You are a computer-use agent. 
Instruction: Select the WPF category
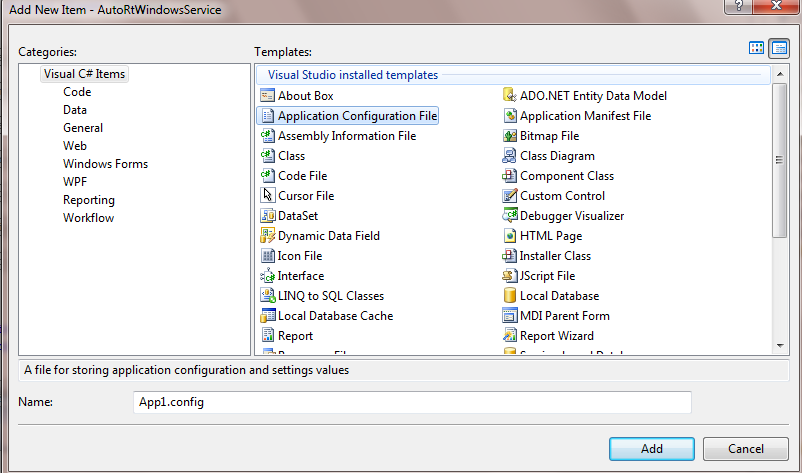coord(75,182)
